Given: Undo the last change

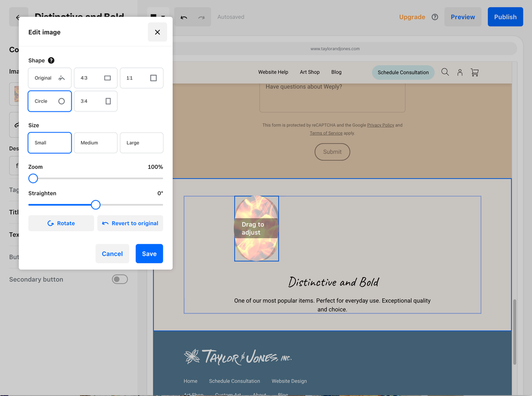Looking at the screenshot, I should pyautogui.click(x=184, y=17).
